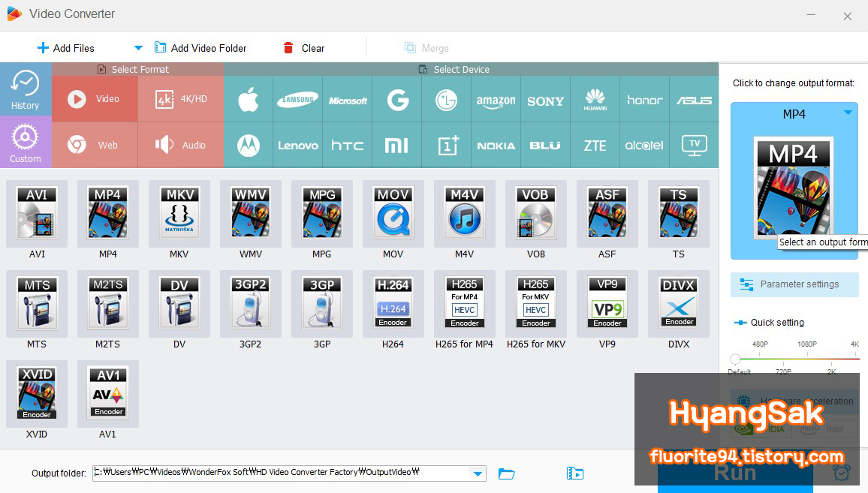Open Huawei device presets

click(x=595, y=100)
